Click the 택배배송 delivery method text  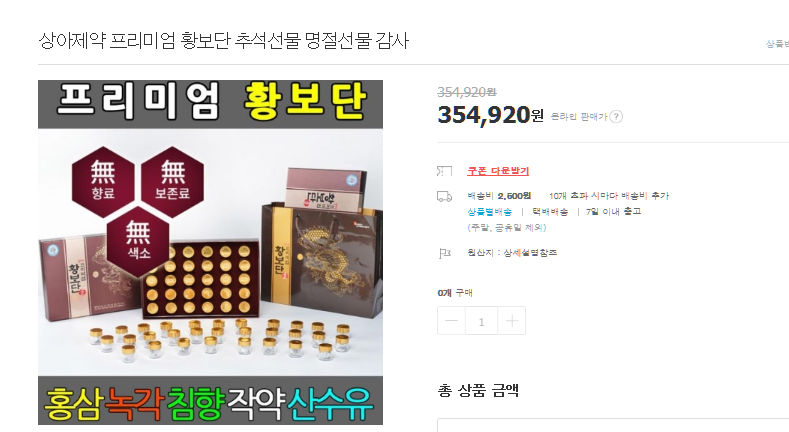(x=550, y=212)
